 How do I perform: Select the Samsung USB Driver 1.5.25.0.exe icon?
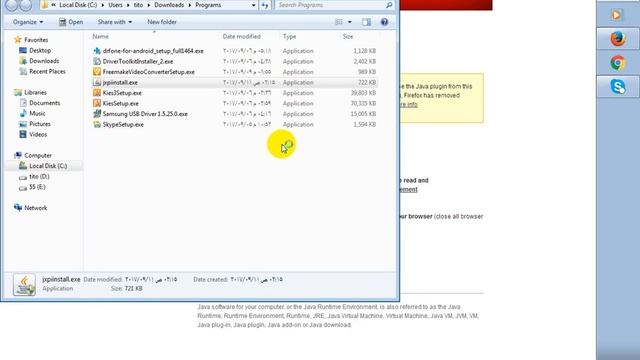click(x=97, y=114)
